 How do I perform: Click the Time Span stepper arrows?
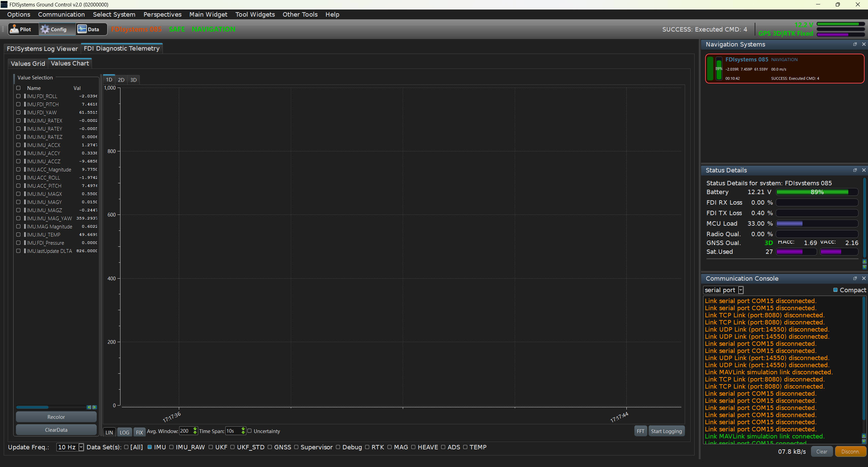coord(243,431)
